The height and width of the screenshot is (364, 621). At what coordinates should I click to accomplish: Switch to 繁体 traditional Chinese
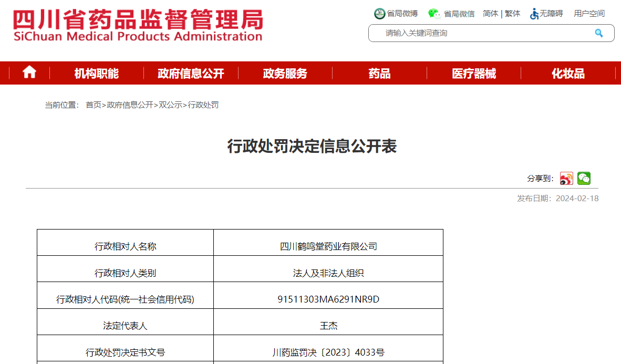click(x=513, y=14)
